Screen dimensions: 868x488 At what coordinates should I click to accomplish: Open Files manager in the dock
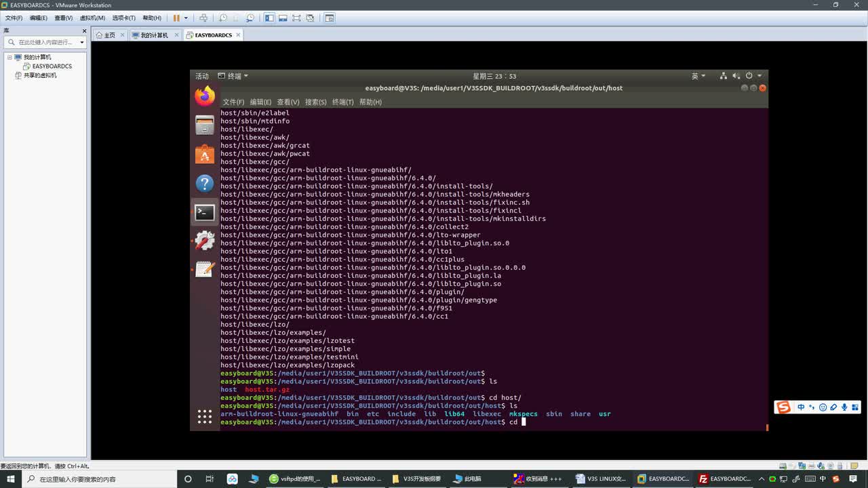(205, 125)
